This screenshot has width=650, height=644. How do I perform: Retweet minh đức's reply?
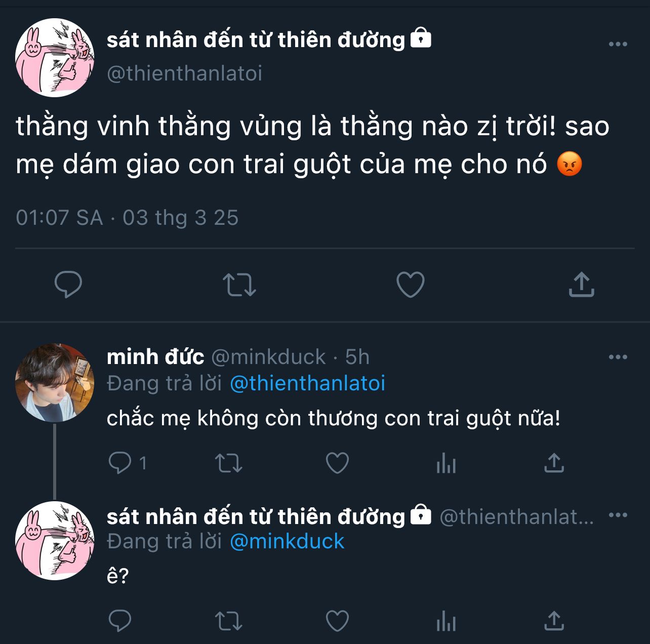click(x=229, y=463)
